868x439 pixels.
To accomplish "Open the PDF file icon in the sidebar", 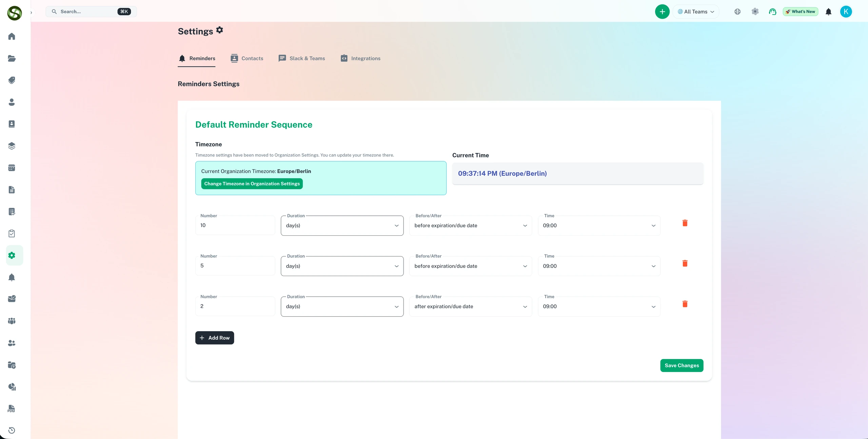I will pos(12,409).
